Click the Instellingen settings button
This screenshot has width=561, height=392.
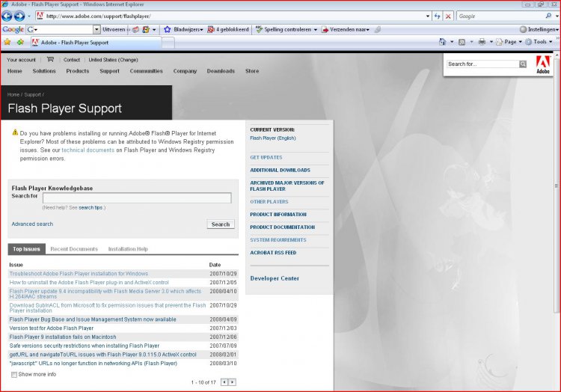[x=539, y=29]
